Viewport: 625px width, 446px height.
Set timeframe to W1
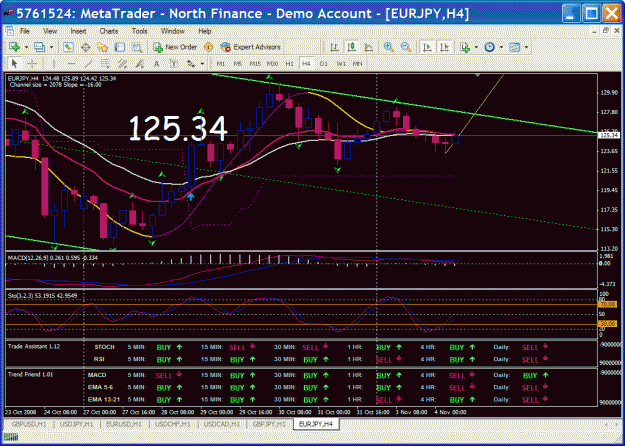point(341,64)
